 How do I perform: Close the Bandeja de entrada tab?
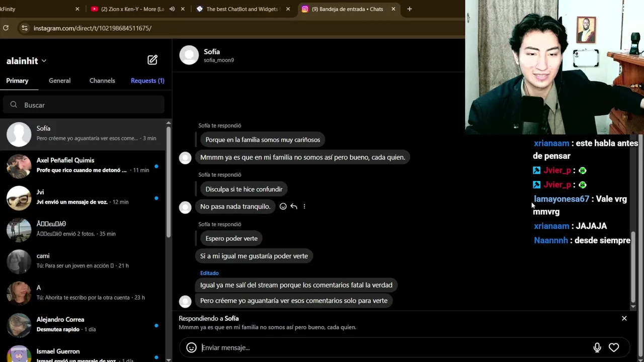click(x=393, y=9)
